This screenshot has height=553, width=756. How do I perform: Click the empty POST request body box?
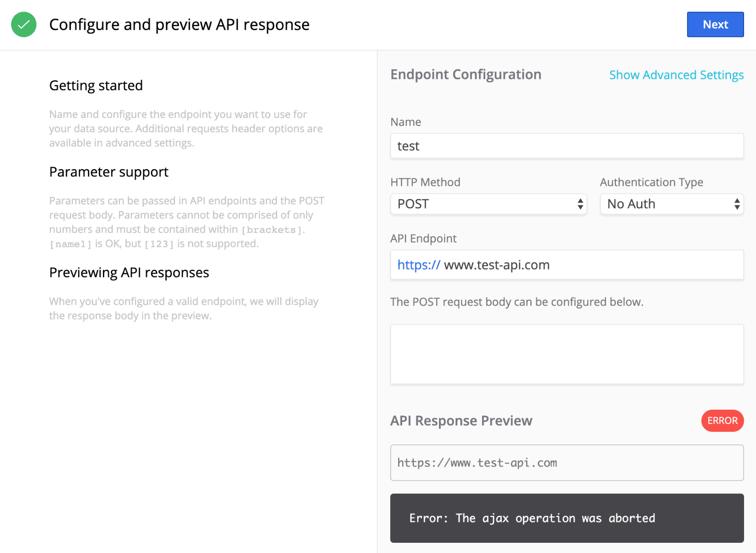pos(567,354)
